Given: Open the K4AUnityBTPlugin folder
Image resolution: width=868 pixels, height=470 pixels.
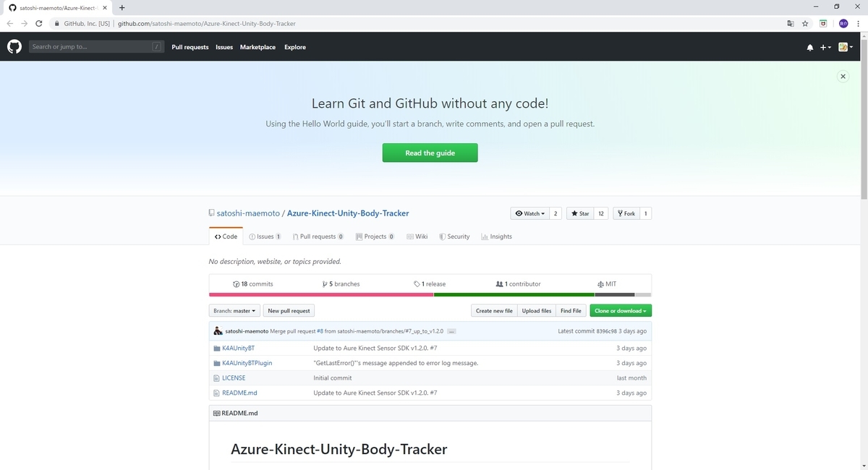Looking at the screenshot, I should coord(247,363).
